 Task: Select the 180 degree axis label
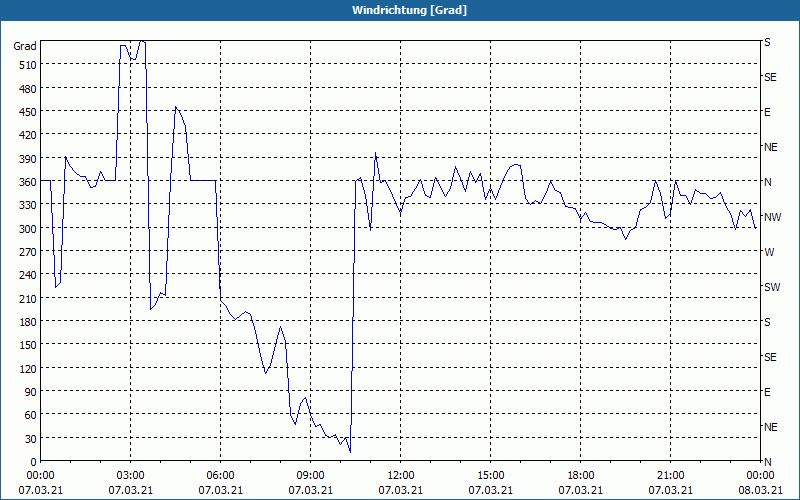coord(25,322)
